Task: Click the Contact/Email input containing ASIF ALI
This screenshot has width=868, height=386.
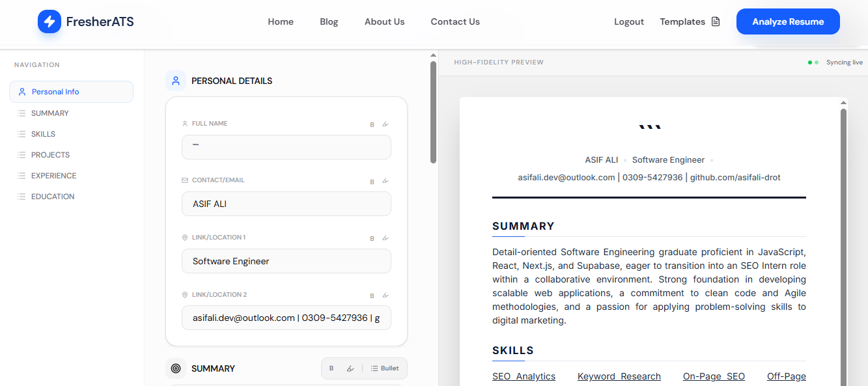Action: click(x=287, y=204)
